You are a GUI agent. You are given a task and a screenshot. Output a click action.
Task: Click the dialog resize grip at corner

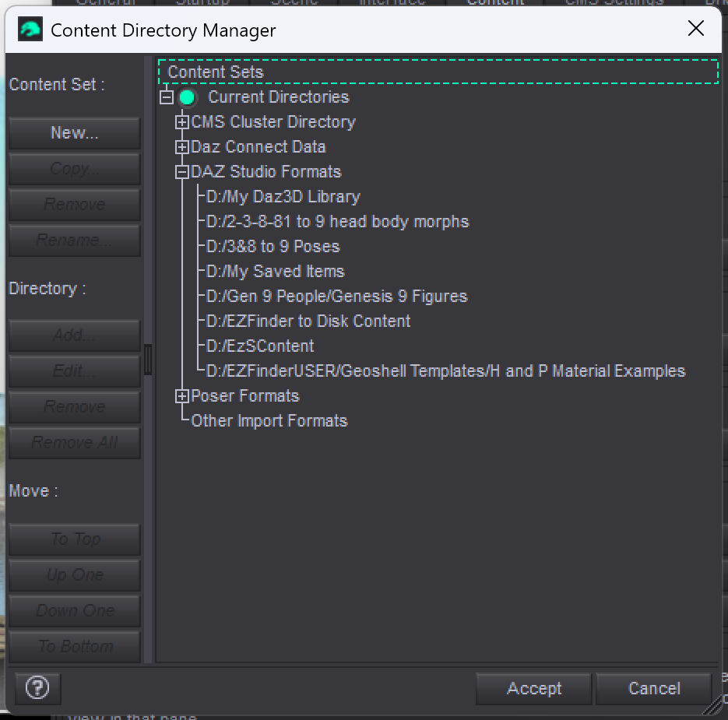pyautogui.click(x=712, y=706)
